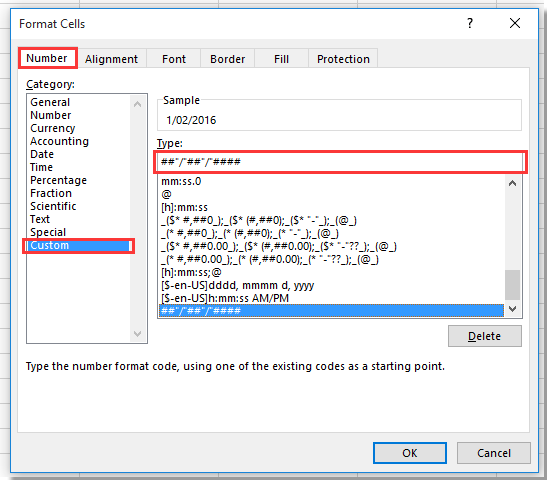Select the Date category

(x=42, y=154)
